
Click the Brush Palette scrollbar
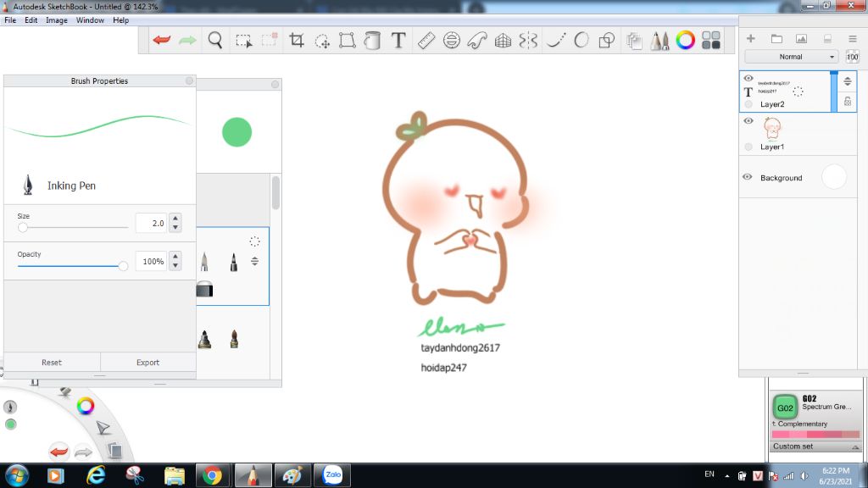275,192
